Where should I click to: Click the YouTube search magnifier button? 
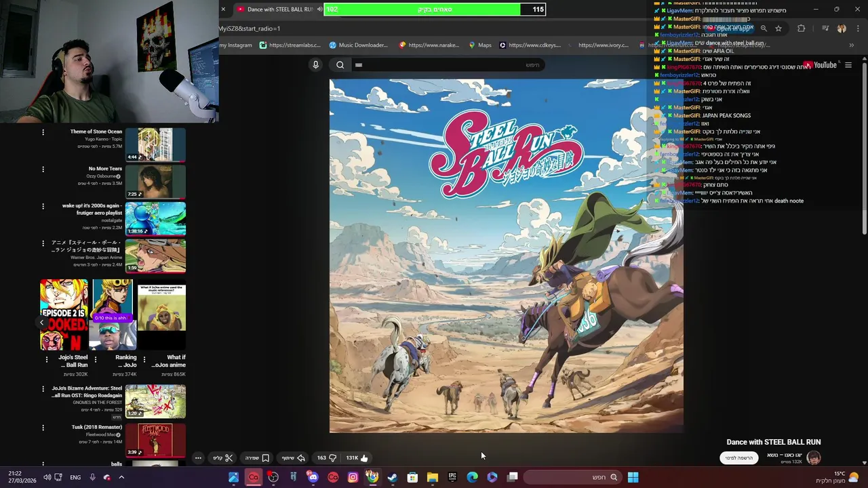point(340,65)
